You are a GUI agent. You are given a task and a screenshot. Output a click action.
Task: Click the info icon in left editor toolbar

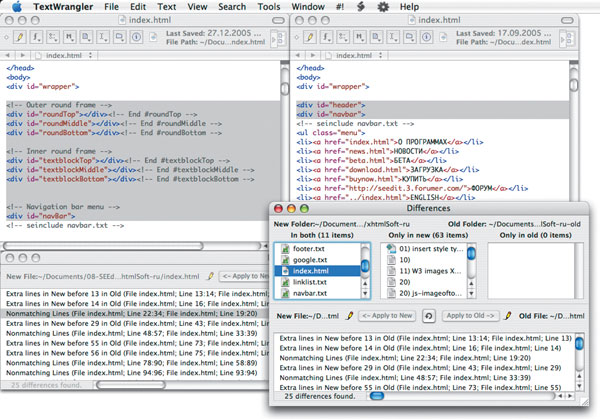tap(136, 38)
